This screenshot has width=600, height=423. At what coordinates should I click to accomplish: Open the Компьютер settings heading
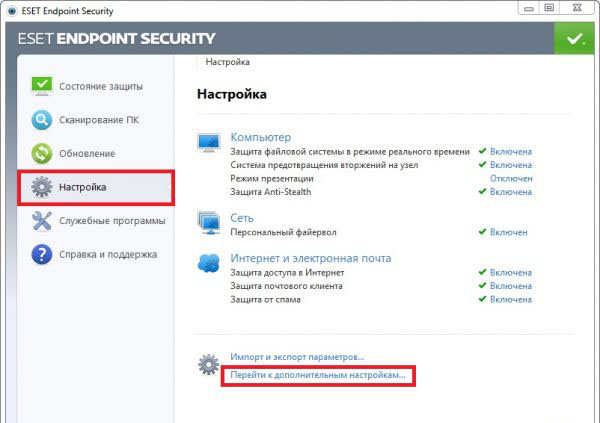coord(260,137)
